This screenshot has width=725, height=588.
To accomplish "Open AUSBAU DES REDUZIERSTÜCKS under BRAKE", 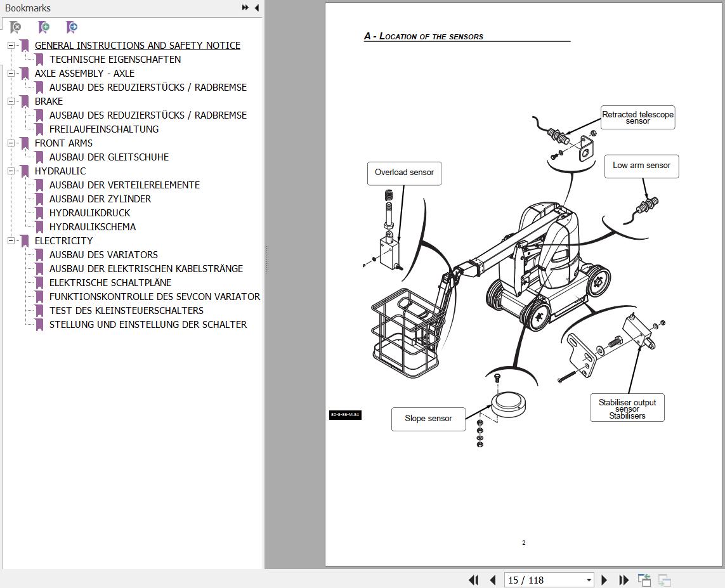I will click(x=148, y=115).
